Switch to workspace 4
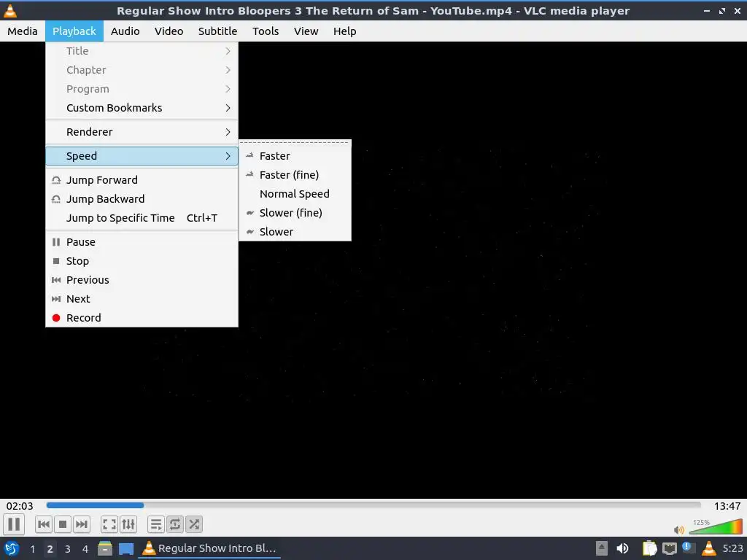Viewport: 747px width, 560px height. 85,549
